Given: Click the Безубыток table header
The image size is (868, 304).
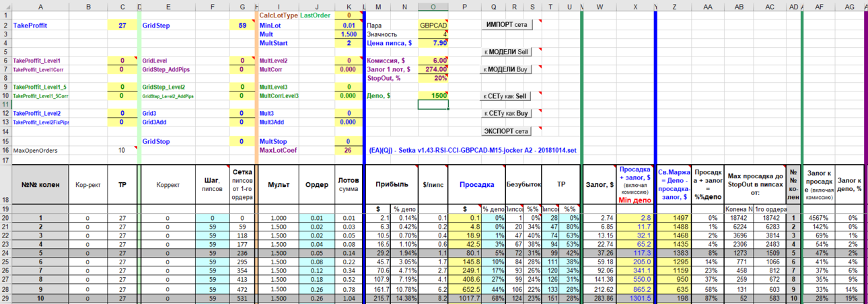Looking at the screenshot, I should click(522, 184).
